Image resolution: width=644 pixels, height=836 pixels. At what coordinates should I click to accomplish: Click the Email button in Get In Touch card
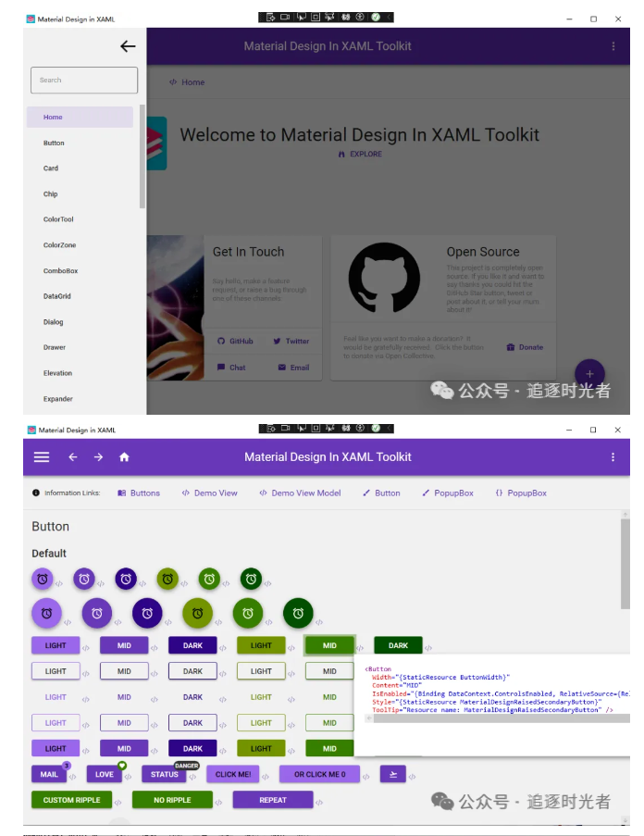293,368
